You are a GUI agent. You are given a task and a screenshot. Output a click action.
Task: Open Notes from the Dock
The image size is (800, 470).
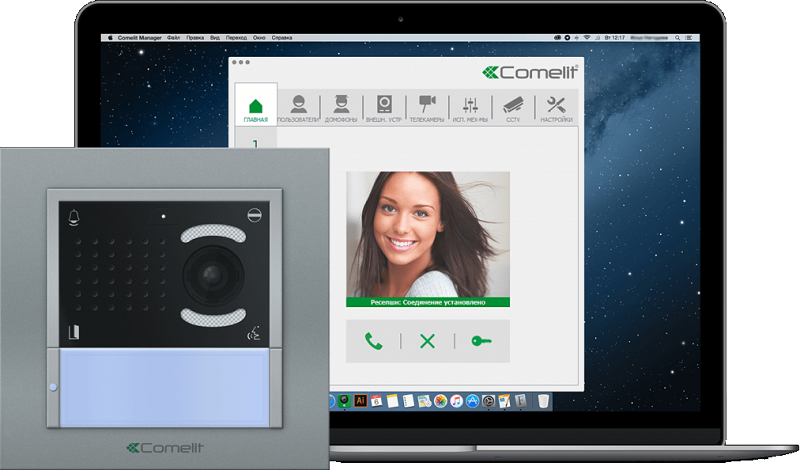point(392,401)
